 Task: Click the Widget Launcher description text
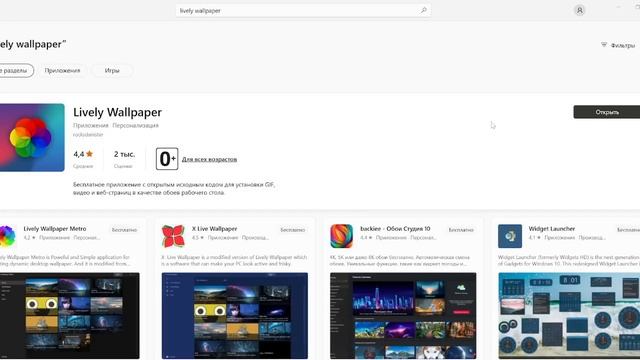(x=569, y=260)
